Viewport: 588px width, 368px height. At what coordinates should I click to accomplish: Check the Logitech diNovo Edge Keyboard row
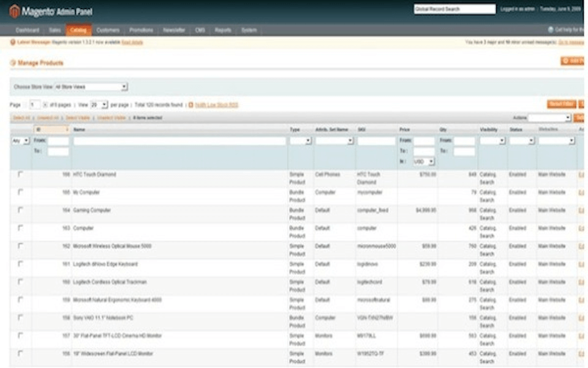click(x=20, y=264)
